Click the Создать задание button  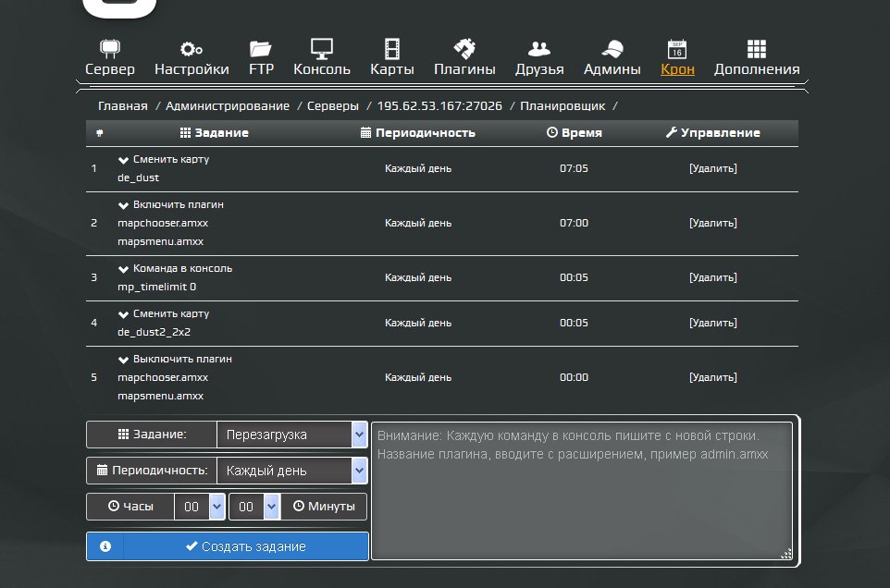pyautogui.click(x=246, y=546)
